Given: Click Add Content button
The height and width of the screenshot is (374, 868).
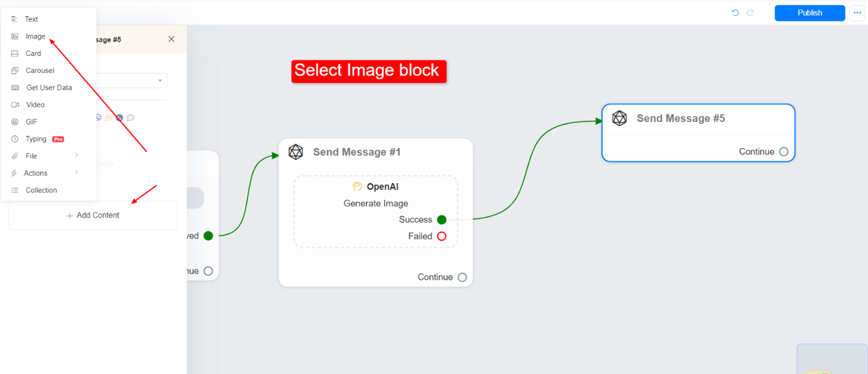Looking at the screenshot, I should click(93, 215).
